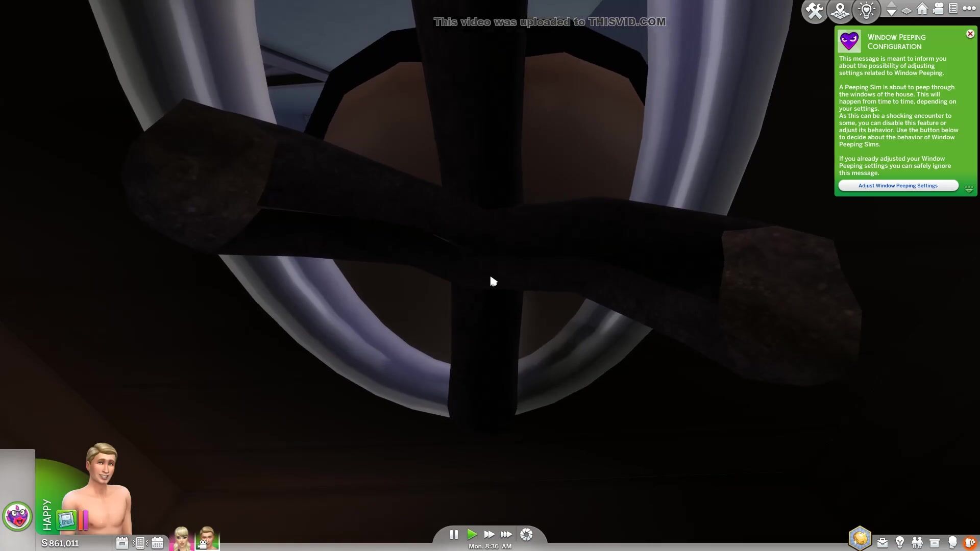Viewport: 980px width, 551px height.
Task: Open camera controls video camera icon
Action: click(x=938, y=9)
